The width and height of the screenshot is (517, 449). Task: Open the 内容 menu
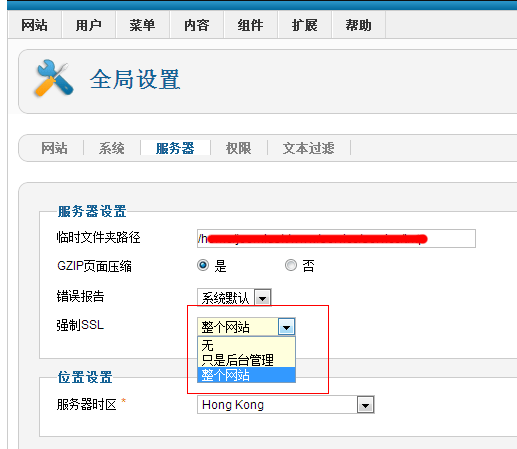(x=197, y=25)
